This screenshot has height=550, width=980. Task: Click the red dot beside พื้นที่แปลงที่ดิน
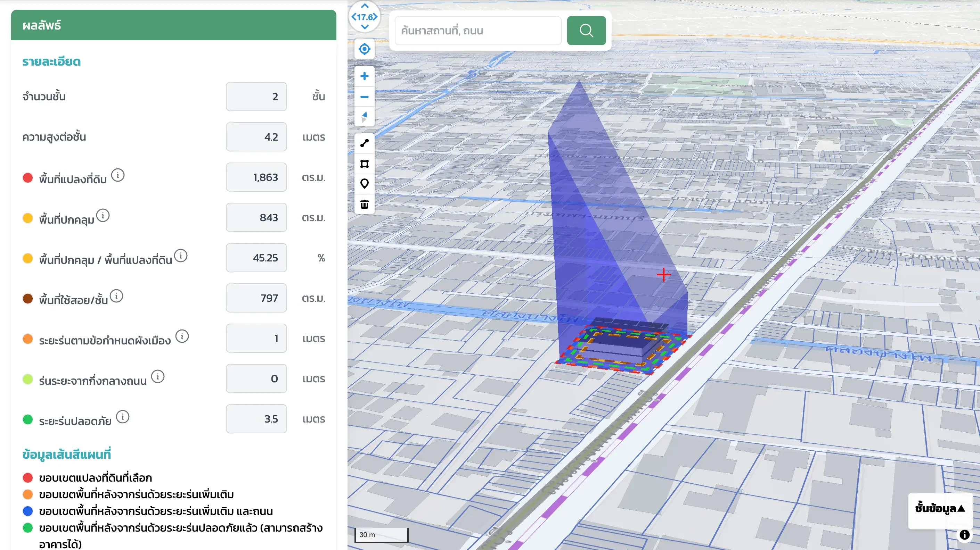(x=28, y=177)
